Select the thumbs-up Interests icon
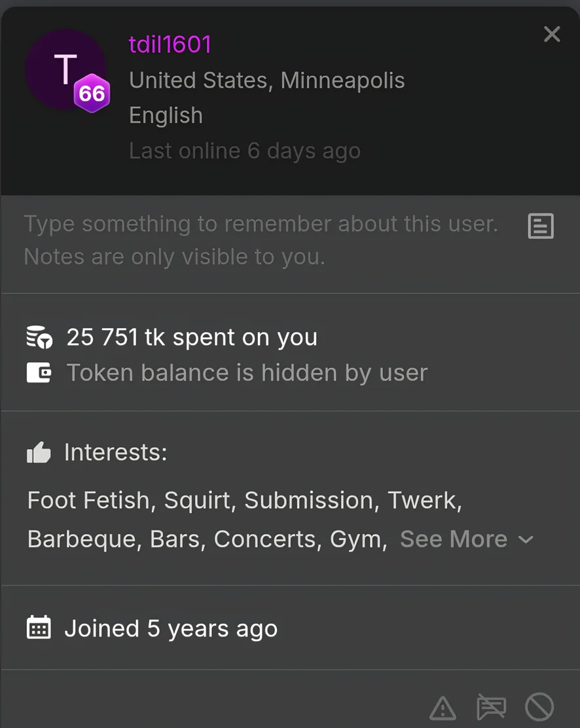Screen dimensions: 580x728 pyautogui.click(x=39, y=452)
